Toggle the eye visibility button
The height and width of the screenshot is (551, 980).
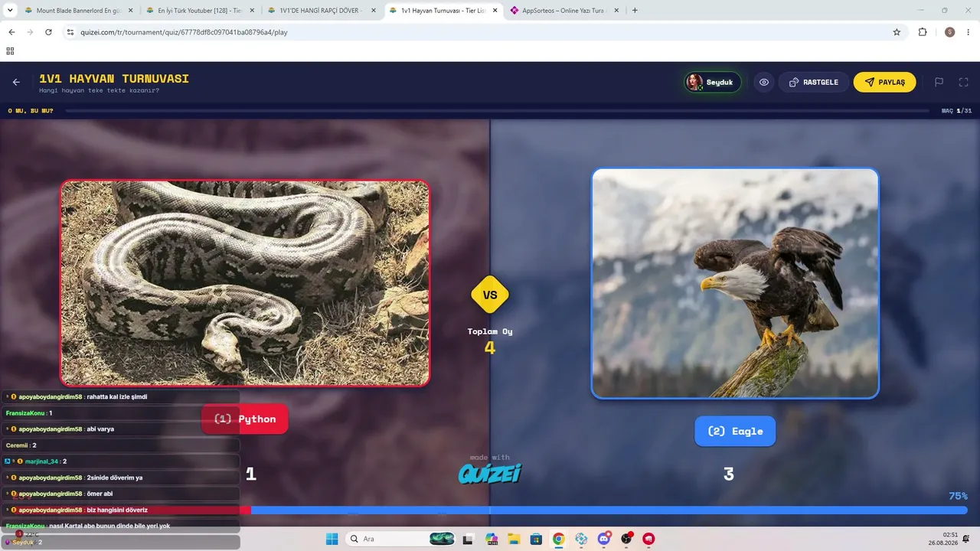764,82
